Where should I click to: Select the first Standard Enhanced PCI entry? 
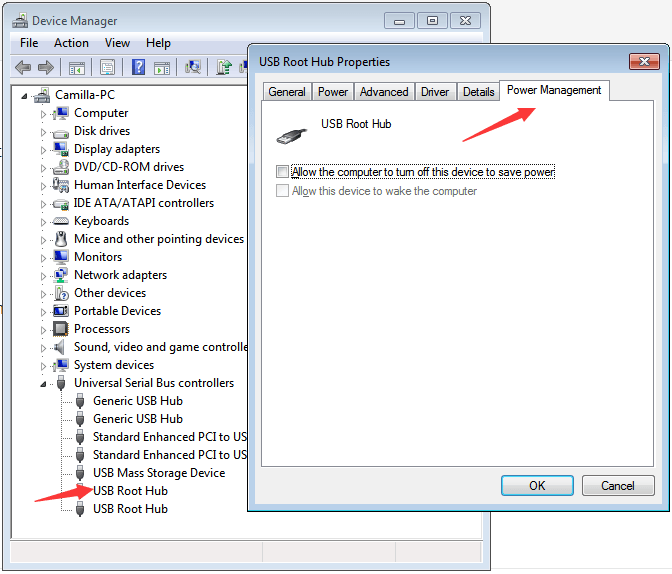point(170,437)
